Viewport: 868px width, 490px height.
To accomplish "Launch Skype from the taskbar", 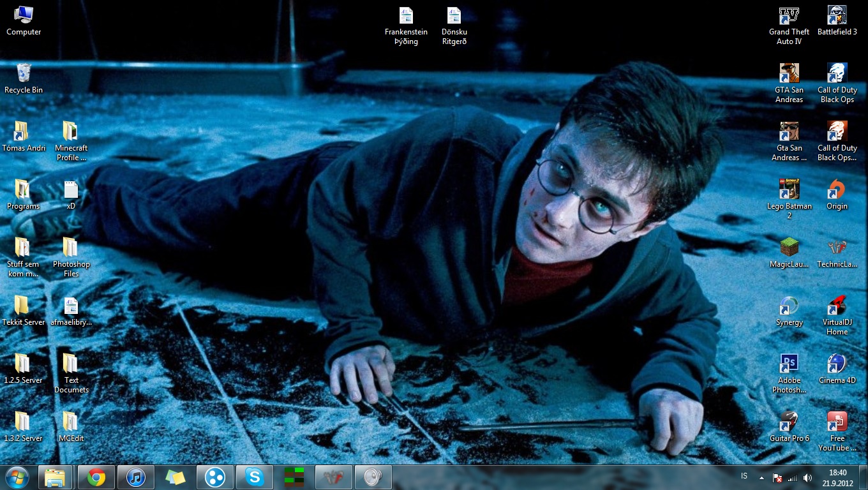I will pos(255,477).
